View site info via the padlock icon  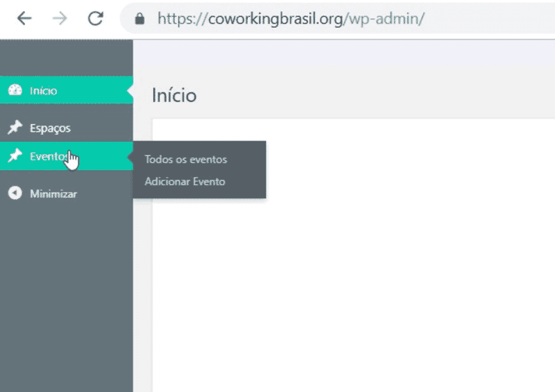(140, 19)
